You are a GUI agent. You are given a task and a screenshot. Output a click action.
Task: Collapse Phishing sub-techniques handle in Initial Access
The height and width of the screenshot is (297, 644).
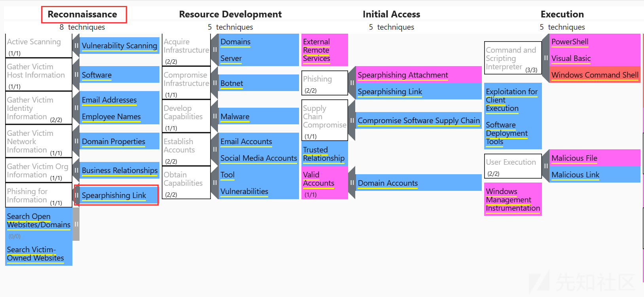[x=352, y=83]
